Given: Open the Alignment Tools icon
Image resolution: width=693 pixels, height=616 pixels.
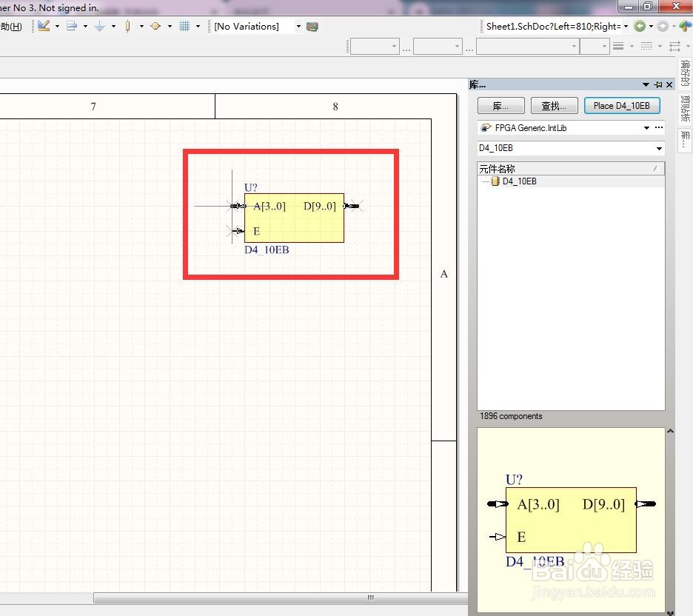Looking at the screenshot, I should pyautogui.click(x=71, y=26).
